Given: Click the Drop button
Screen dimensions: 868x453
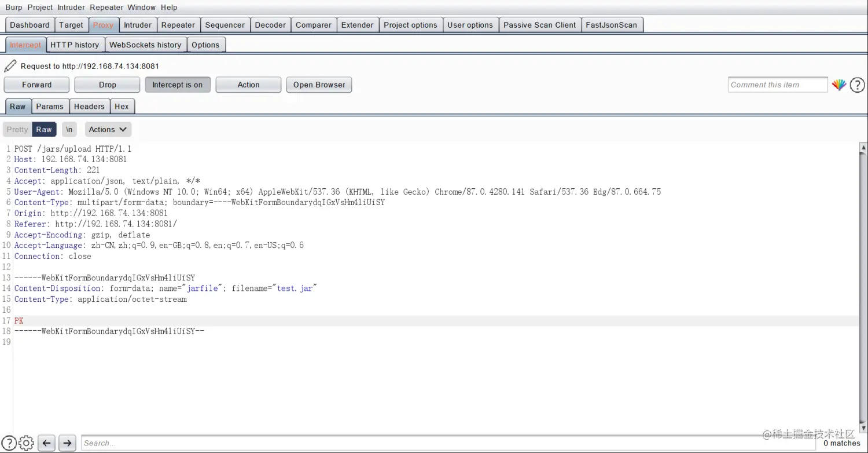Looking at the screenshot, I should pos(108,85).
